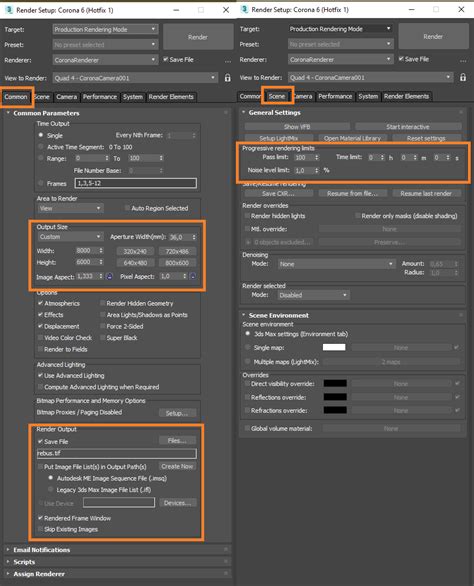
Task: Open Performance tab in left window
Action: [100, 97]
